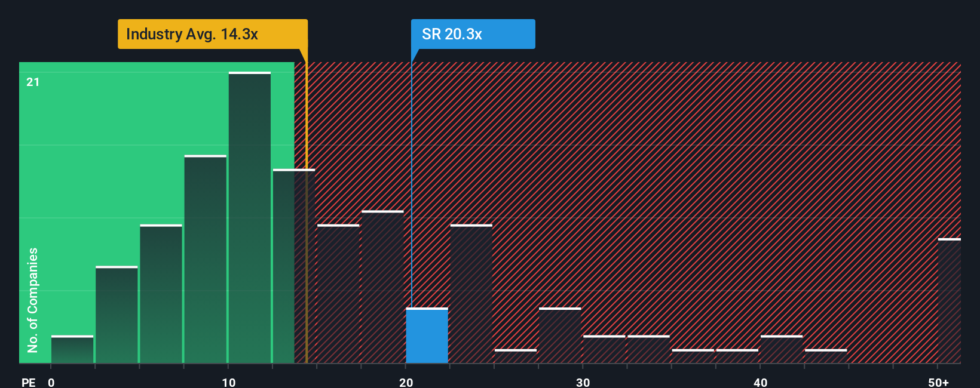Click the x-axis label 0

(x=51, y=382)
